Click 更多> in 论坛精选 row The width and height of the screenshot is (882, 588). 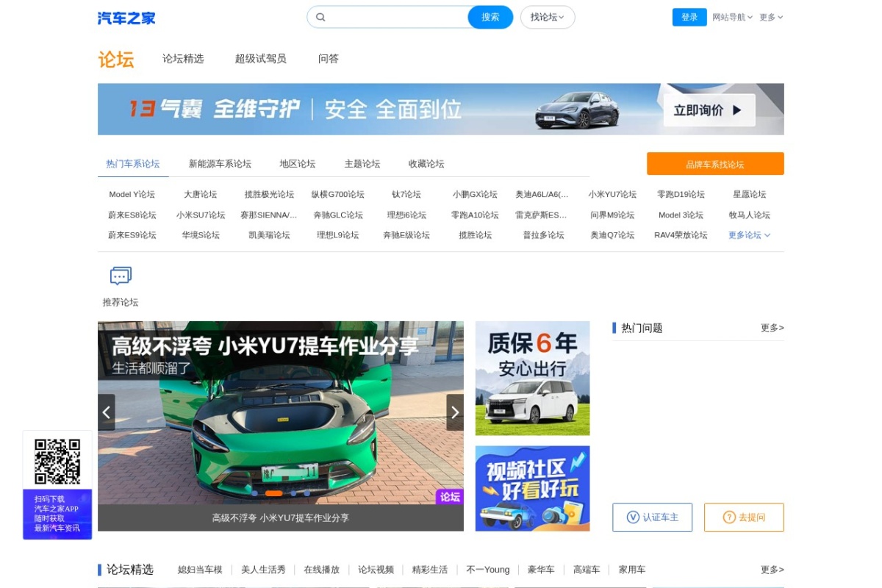pyautogui.click(x=772, y=570)
